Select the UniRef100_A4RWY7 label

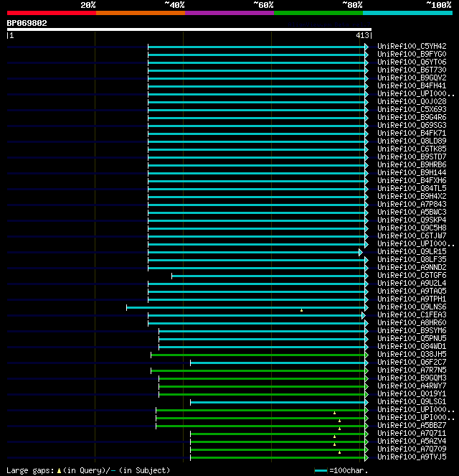click(412, 386)
